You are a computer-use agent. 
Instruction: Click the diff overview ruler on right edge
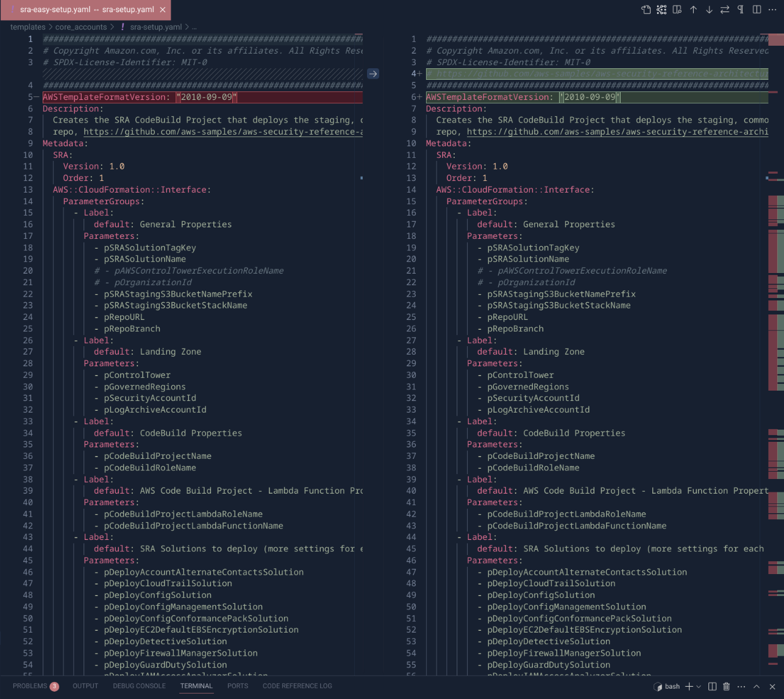click(775, 353)
